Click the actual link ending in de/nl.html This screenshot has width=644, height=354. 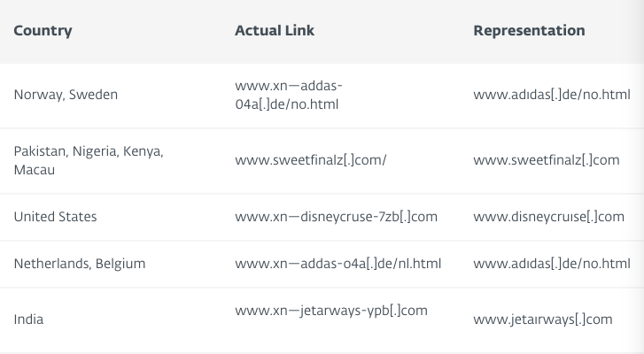[x=338, y=264]
